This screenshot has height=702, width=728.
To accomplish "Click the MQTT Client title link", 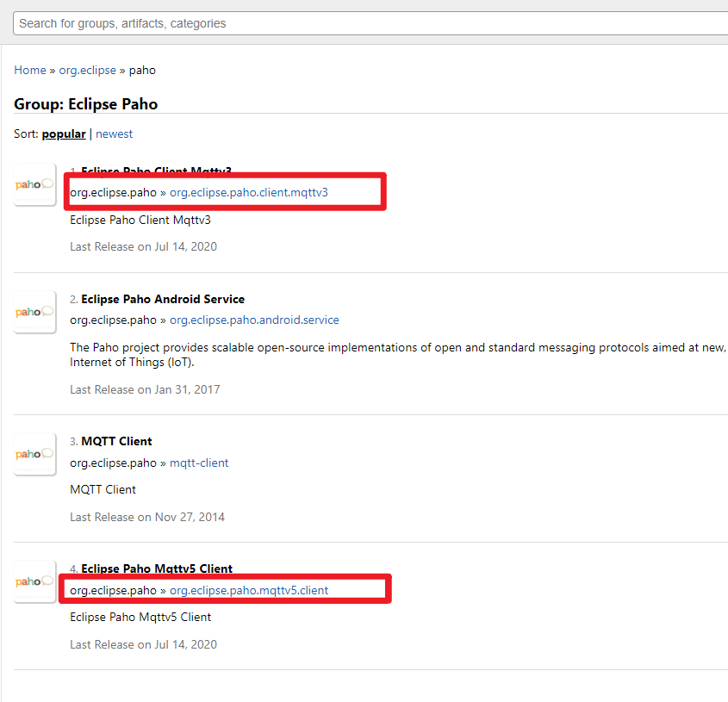I will tap(116, 440).
